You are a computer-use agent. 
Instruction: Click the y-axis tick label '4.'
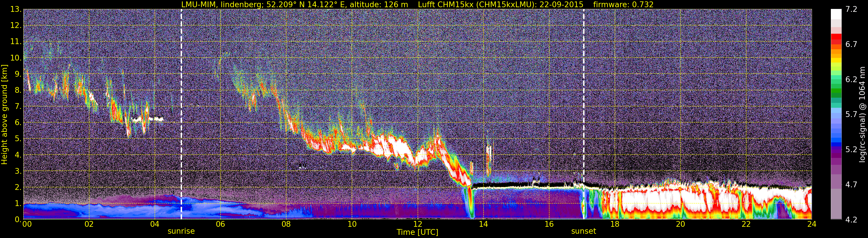pyautogui.click(x=18, y=155)
